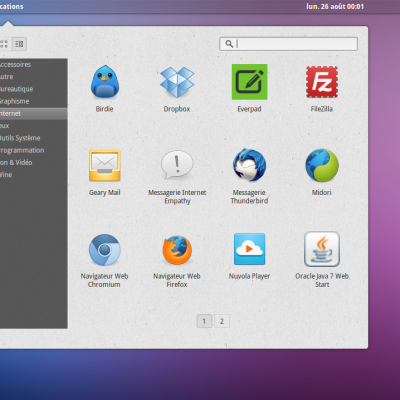Viewport: 400px width, 400px height.
Task: Open the Navigateur Web Firefox icon
Action: pyautogui.click(x=177, y=250)
